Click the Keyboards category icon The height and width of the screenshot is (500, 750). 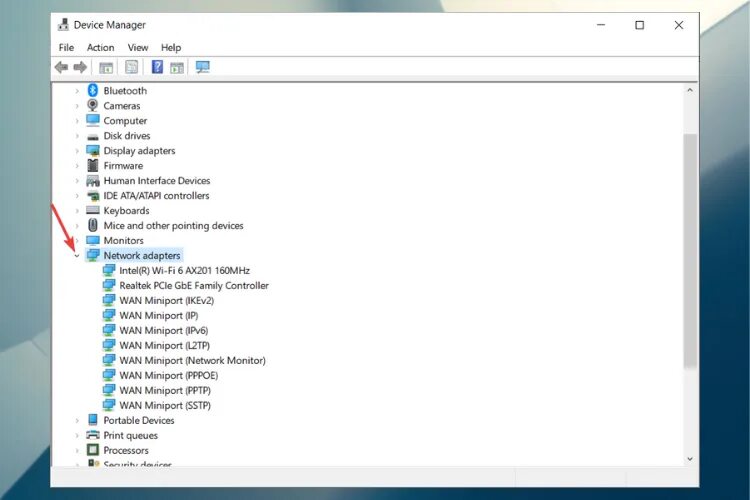(x=93, y=210)
